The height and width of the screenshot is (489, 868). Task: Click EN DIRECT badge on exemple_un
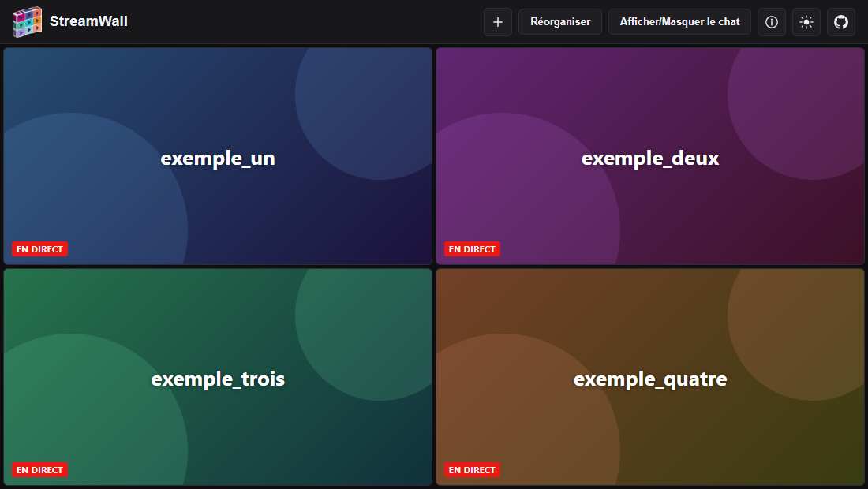coord(40,249)
